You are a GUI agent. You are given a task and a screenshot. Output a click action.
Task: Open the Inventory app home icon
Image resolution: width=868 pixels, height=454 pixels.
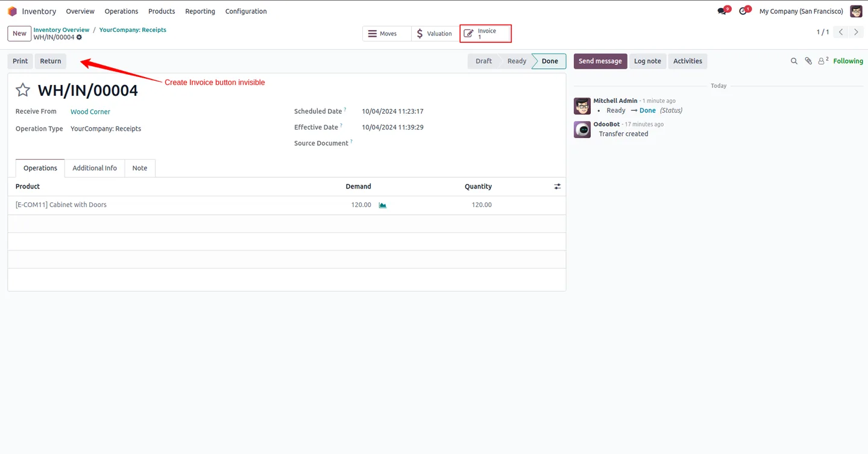pyautogui.click(x=12, y=11)
